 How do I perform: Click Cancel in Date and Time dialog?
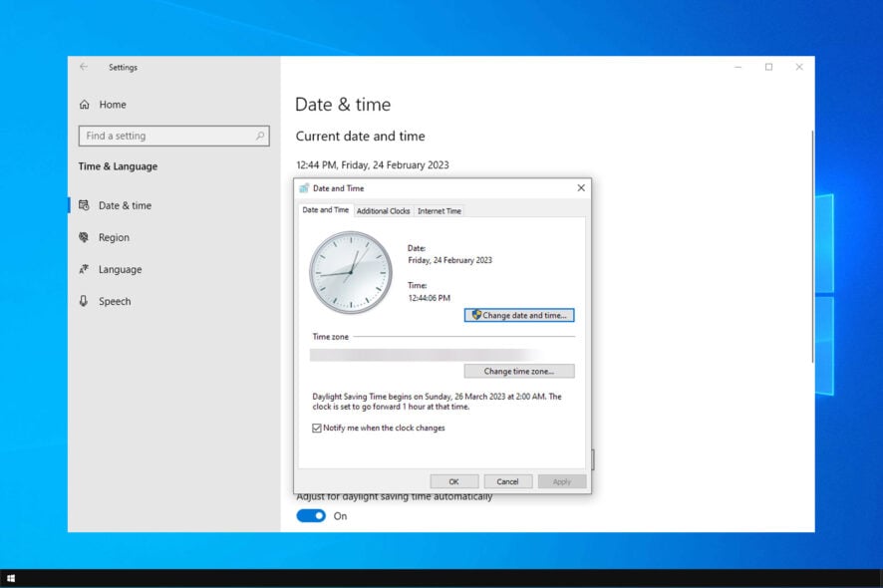pyautogui.click(x=507, y=481)
